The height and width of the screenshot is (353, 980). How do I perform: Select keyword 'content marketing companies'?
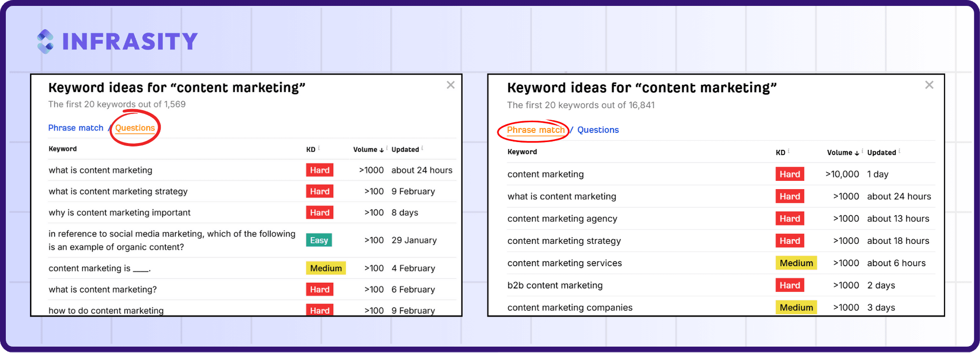(x=569, y=308)
